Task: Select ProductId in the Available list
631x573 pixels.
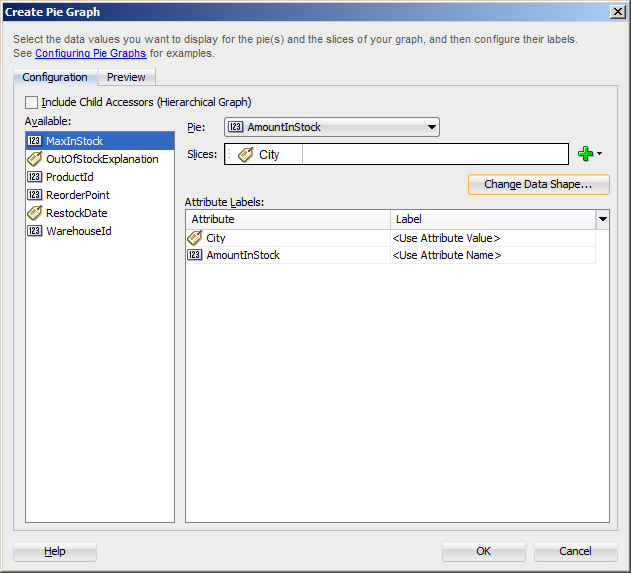Action: click(x=100, y=177)
